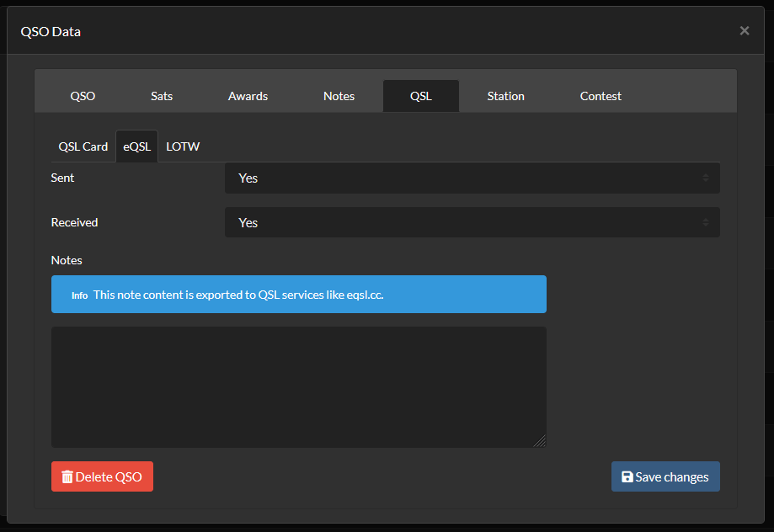Click the Notes section label
The width and height of the screenshot is (774, 532).
(67, 260)
